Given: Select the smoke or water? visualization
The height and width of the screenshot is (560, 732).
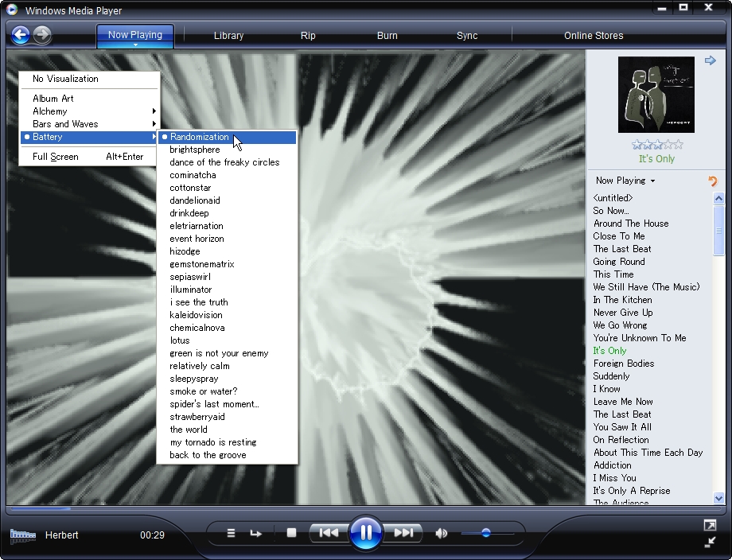Looking at the screenshot, I should (228, 391).
